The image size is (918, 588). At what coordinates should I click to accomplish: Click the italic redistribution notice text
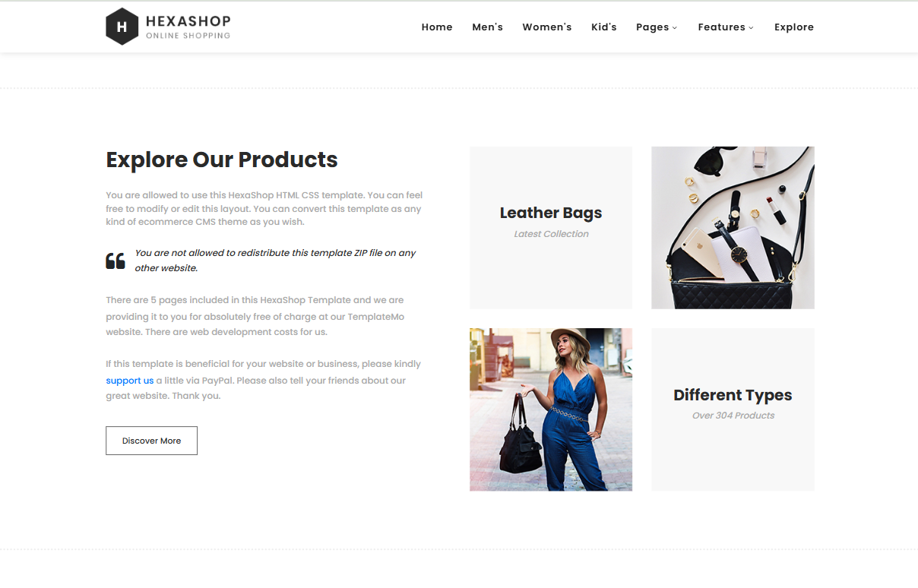275,261
